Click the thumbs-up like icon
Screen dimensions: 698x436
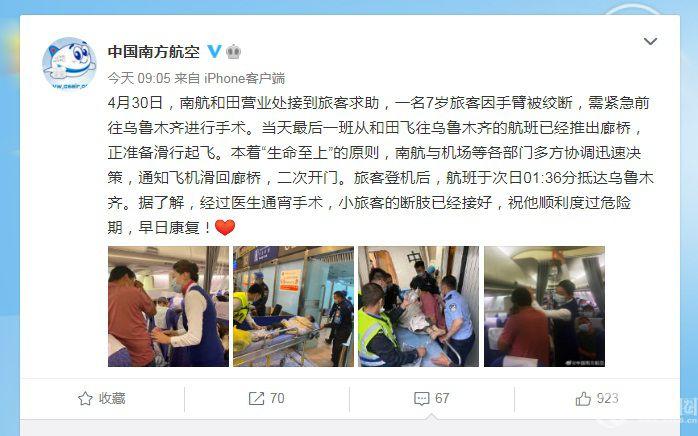click(583, 398)
